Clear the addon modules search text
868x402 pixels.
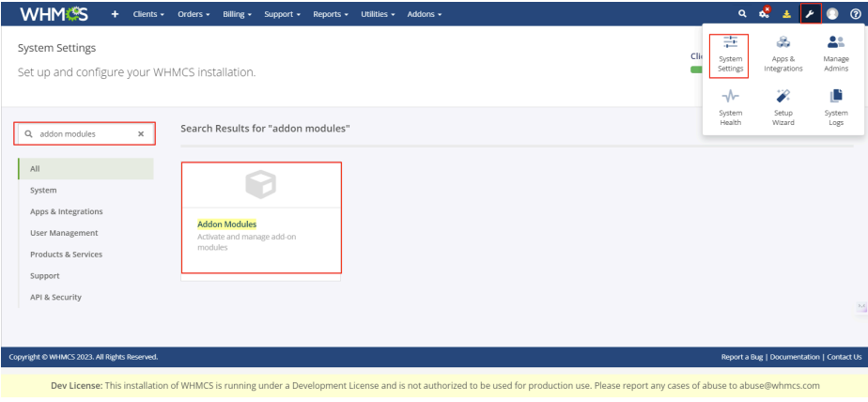coord(141,134)
